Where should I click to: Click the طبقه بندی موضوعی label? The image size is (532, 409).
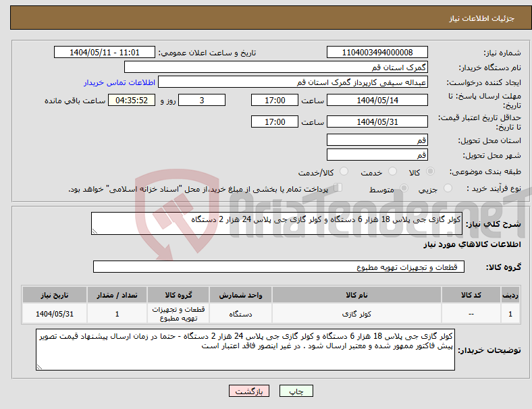coord(485,171)
